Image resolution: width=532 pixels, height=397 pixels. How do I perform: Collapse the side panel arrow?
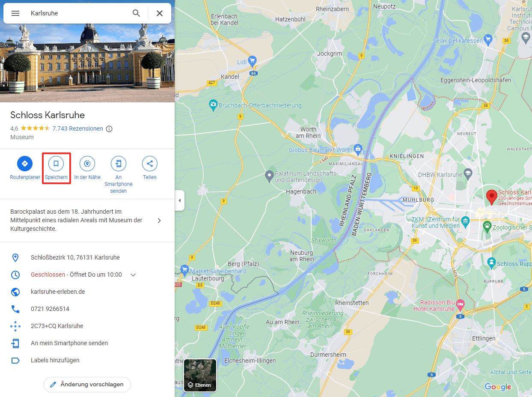point(180,200)
